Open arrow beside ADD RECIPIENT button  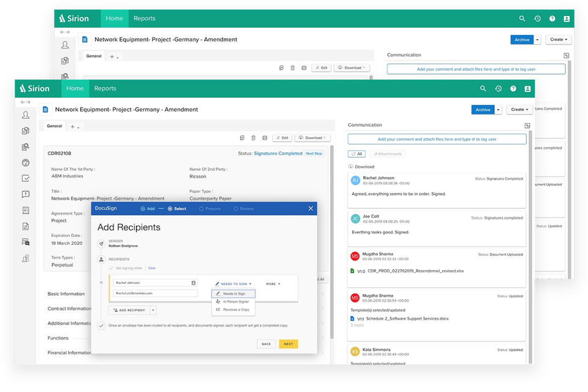153,310
